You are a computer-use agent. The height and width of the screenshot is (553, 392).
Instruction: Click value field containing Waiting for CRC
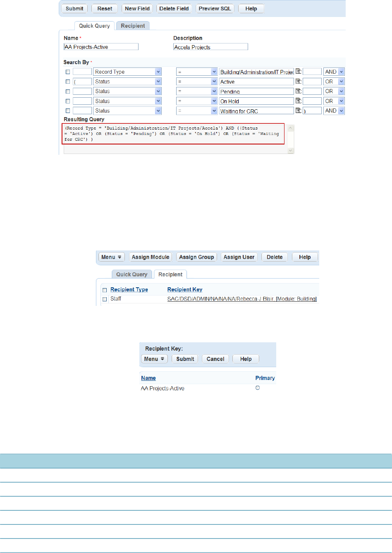click(256, 111)
